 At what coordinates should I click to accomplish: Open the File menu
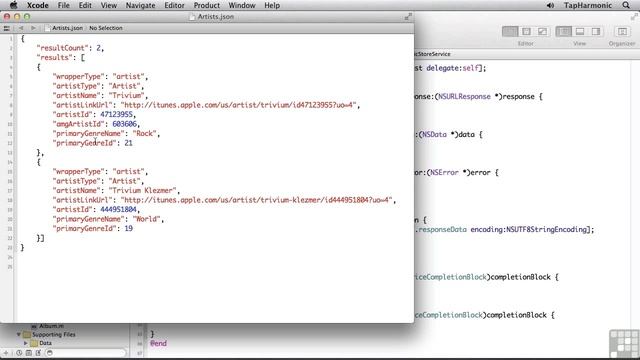(63, 5)
